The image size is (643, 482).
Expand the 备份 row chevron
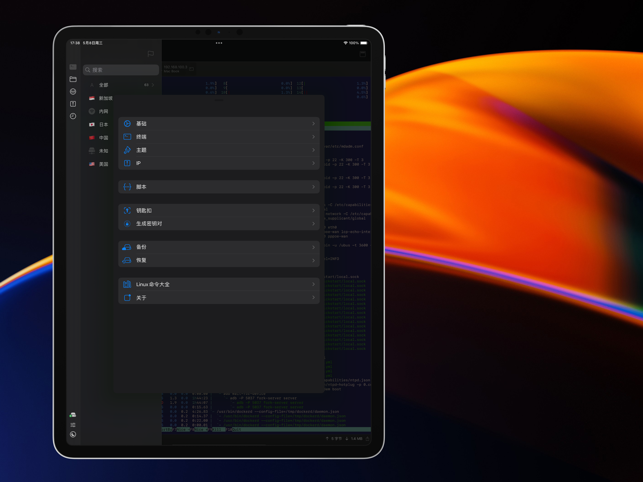(x=313, y=247)
